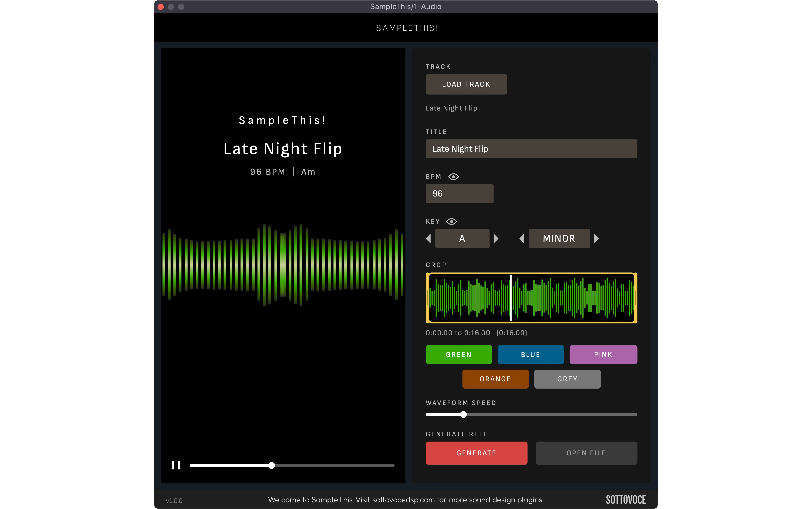This screenshot has width=812, height=509.
Task: Click crop time range 0:00.00 to 0:16.00
Action: click(458, 333)
